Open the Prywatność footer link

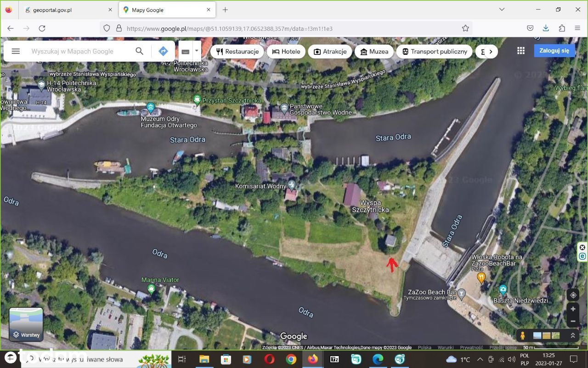[471, 348]
